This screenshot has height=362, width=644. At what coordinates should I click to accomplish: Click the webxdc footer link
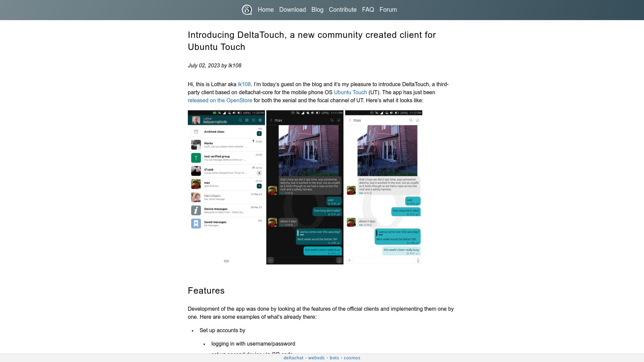[x=316, y=358]
